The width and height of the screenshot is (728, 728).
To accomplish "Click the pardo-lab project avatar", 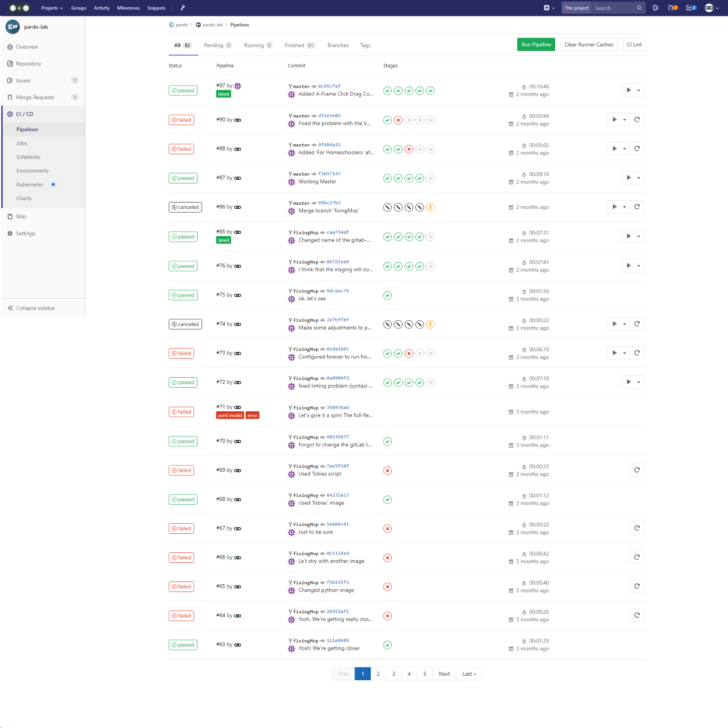I will (13, 27).
